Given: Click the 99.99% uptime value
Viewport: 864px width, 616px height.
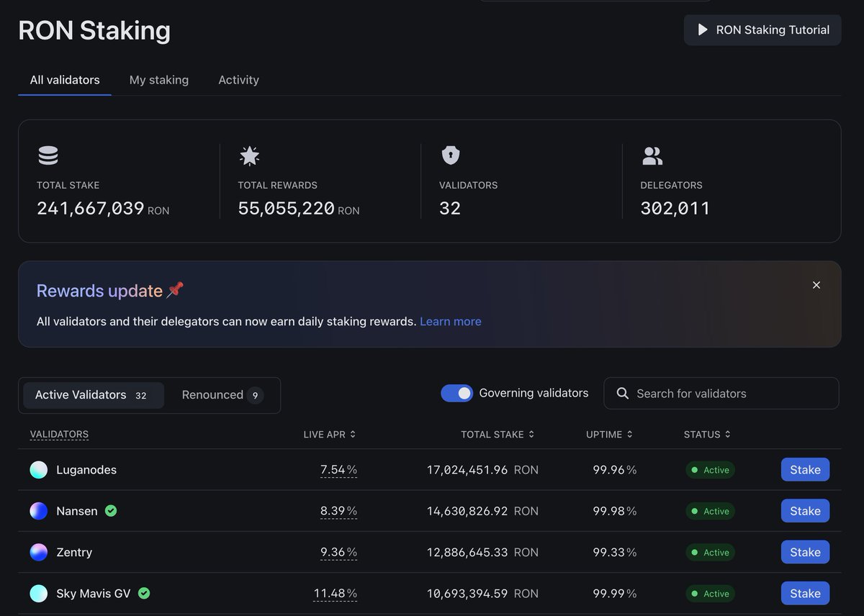Looking at the screenshot, I should click(615, 594).
